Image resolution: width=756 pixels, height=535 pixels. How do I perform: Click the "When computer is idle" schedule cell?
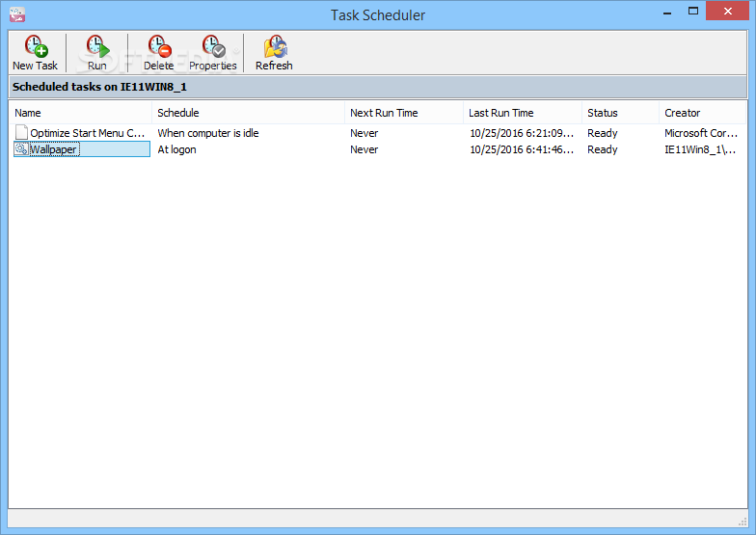tap(208, 133)
